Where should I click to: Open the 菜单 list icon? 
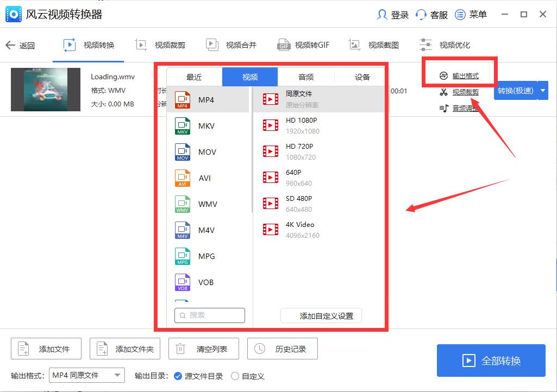(460, 15)
